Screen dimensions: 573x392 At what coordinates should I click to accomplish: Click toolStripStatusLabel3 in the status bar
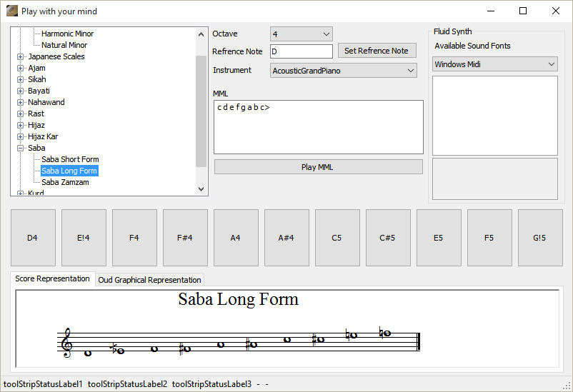[x=212, y=384]
